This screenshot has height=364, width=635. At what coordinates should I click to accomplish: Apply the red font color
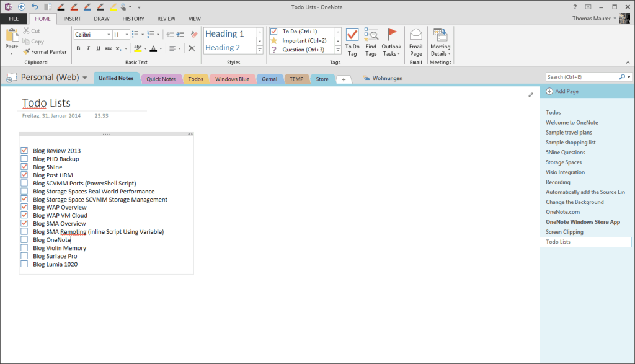pyautogui.click(x=153, y=48)
